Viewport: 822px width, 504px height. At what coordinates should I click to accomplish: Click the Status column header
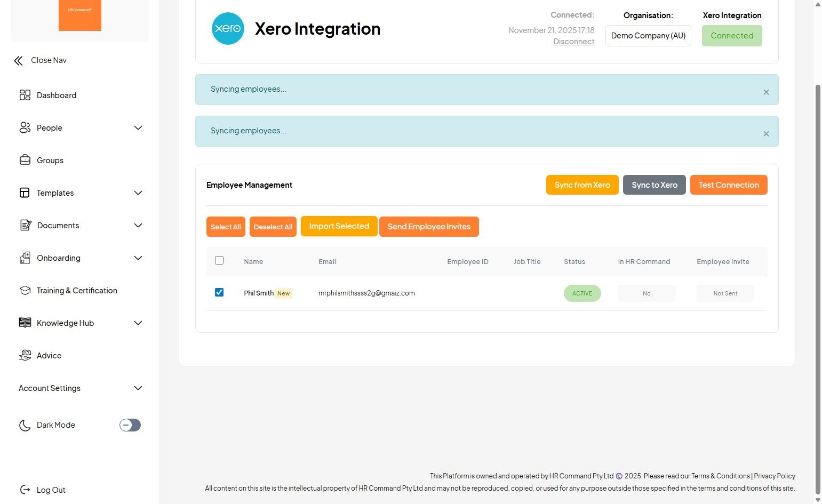(574, 262)
